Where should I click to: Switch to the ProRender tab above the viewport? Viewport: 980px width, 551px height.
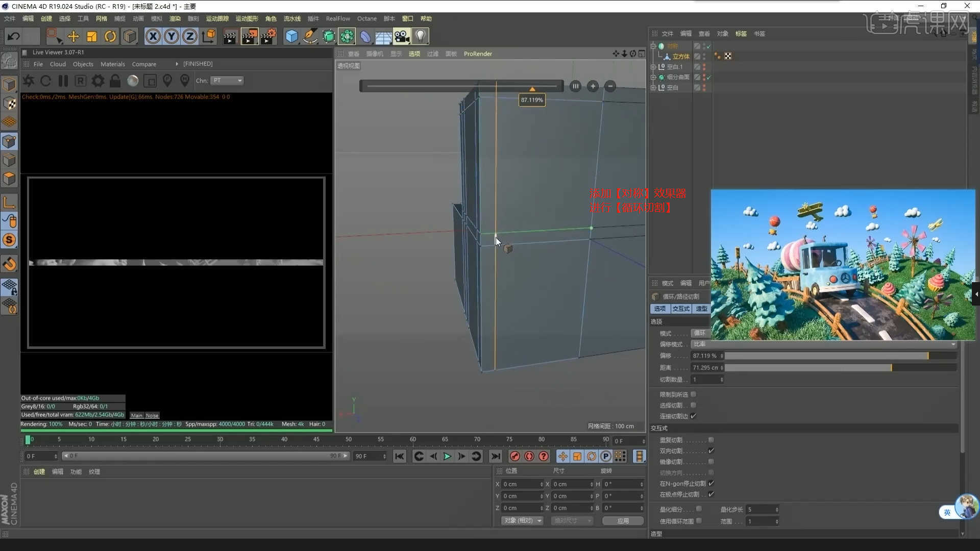477,54
